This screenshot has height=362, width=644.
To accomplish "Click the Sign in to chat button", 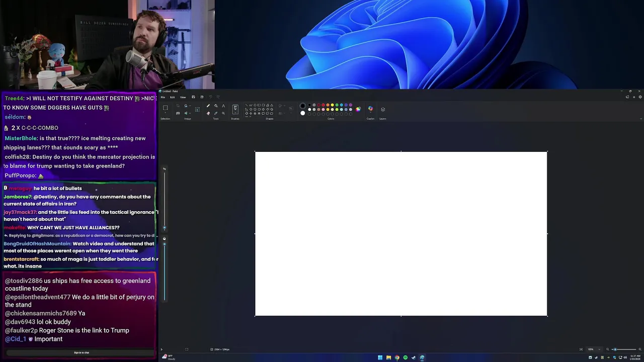I will pyautogui.click(x=82, y=352).
